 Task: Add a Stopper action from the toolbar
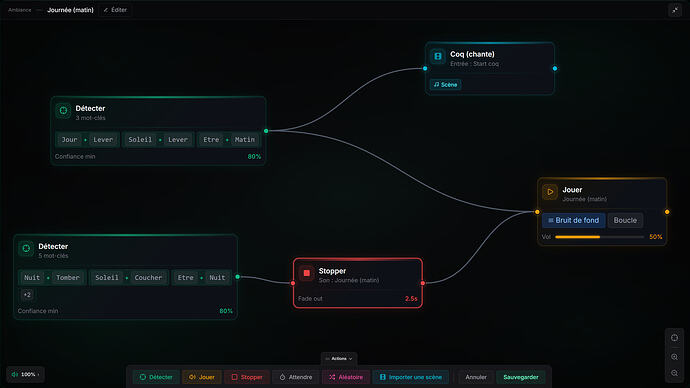(247, 377)
